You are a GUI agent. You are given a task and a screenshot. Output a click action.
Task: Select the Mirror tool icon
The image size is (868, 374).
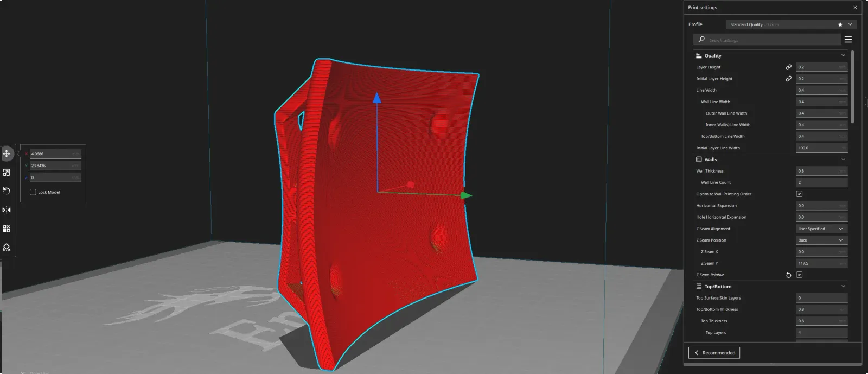pos(7,210)
